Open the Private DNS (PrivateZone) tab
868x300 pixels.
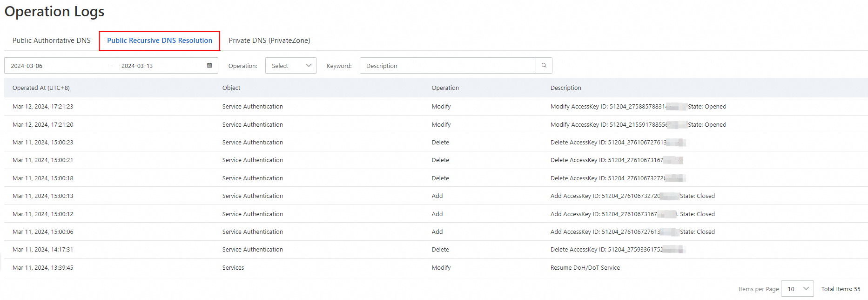tap(269, 41)
